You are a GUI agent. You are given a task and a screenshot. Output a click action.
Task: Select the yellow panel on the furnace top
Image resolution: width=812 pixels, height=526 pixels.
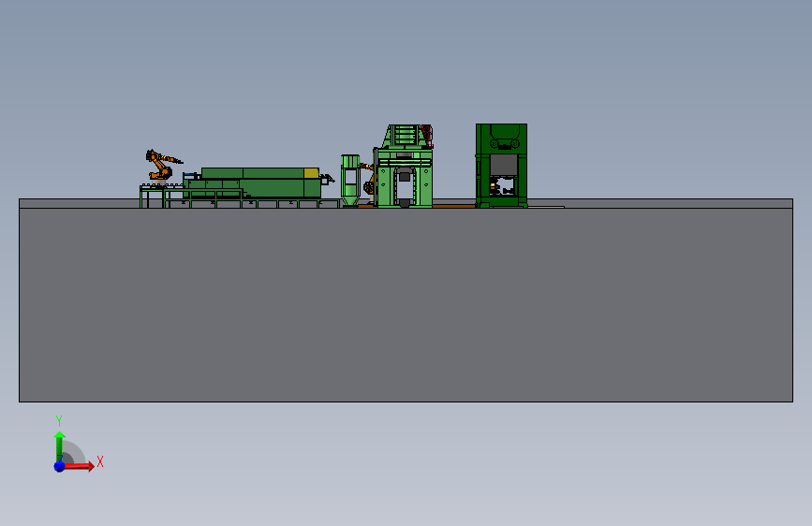tap(311, 173)
